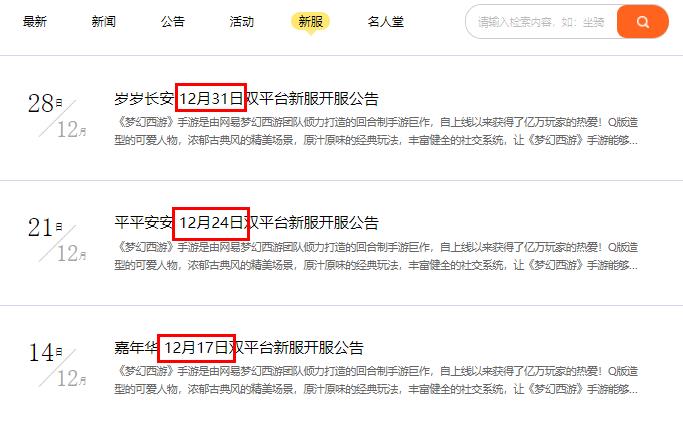Click description text under 岁岁长安 announcement
The width and height of the screenshot is (683, 430).
point(376,132)
